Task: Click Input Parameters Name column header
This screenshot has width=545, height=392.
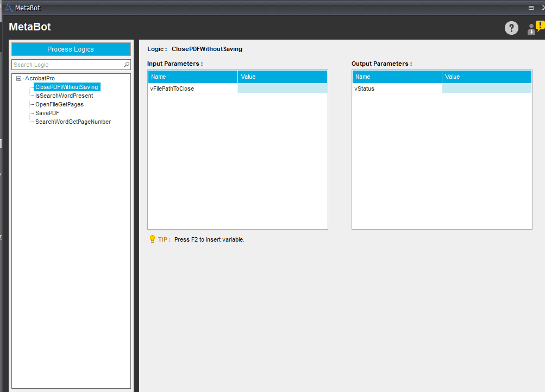Action: point(193,77)
